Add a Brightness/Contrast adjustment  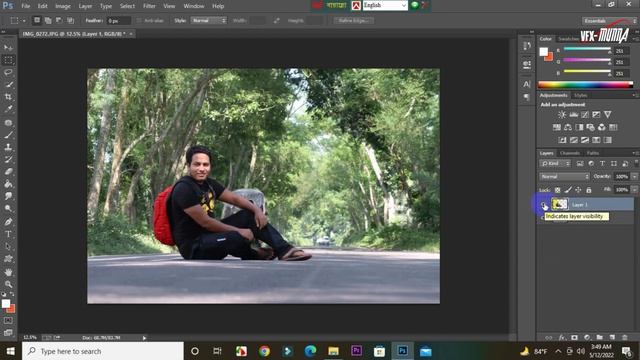coord(562,115)
